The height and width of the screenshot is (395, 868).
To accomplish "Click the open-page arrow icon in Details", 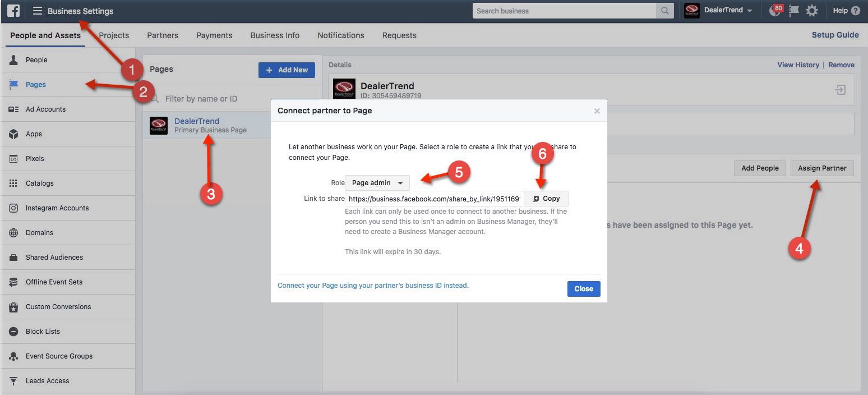I will tap(840, 90).
